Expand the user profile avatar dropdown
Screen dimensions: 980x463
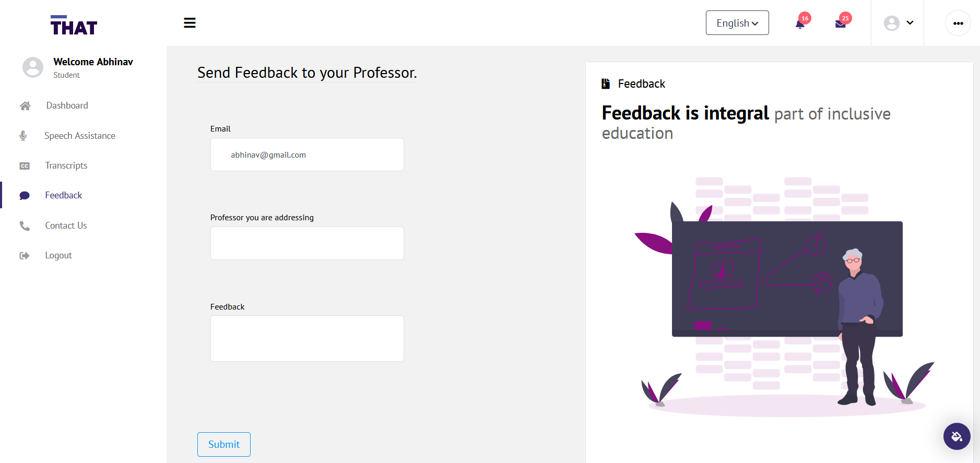(898, 23)
